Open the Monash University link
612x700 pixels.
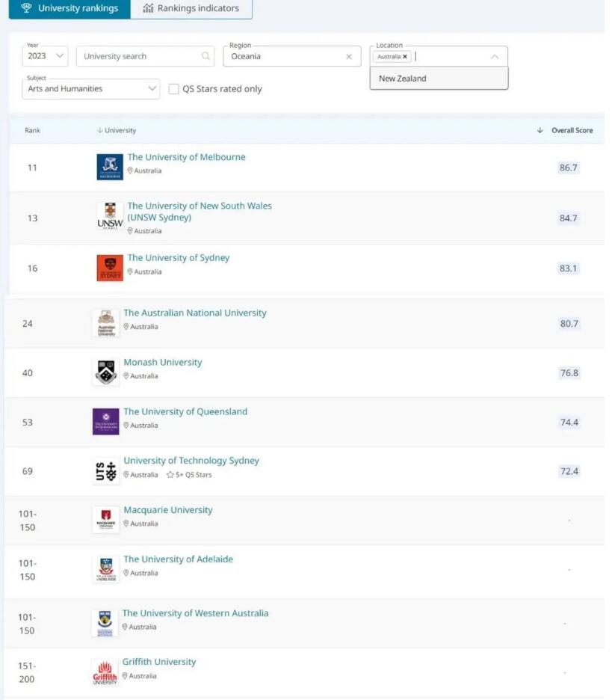tap(163, 362)
